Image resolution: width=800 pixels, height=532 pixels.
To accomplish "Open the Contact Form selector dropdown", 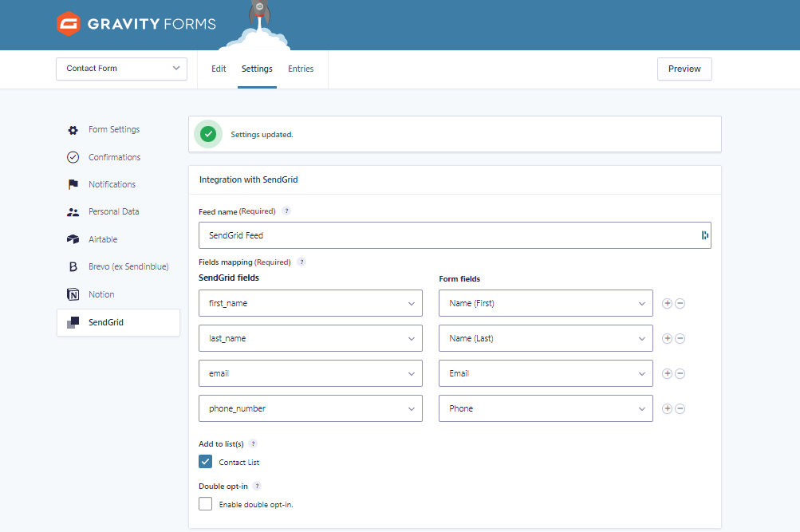I will [121, 69].
